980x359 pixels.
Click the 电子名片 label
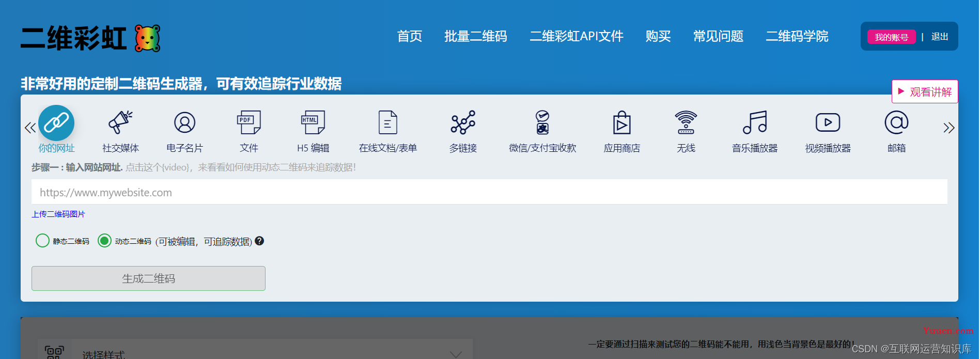(x=184, y=148)
